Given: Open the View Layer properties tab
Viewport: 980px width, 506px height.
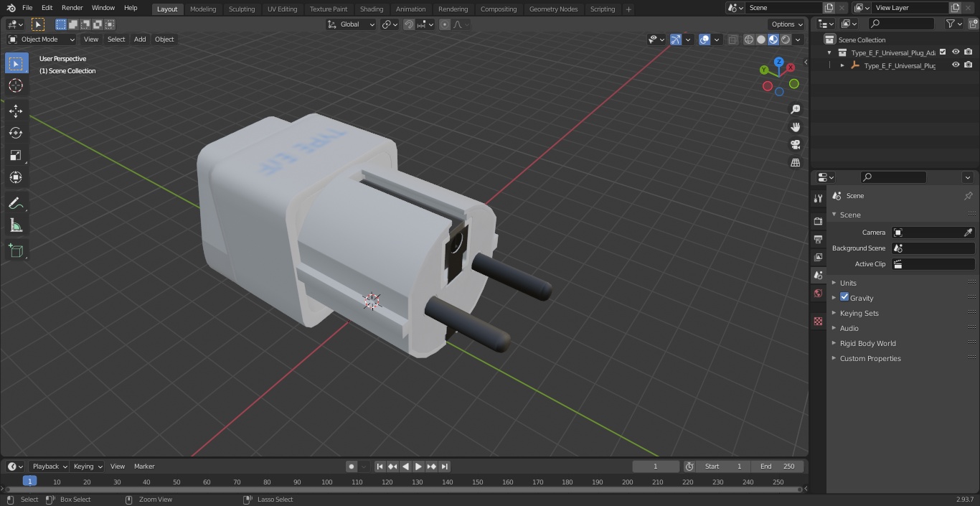Looking at the screenshot, I should pyautogui.click(x=818, y=257).
